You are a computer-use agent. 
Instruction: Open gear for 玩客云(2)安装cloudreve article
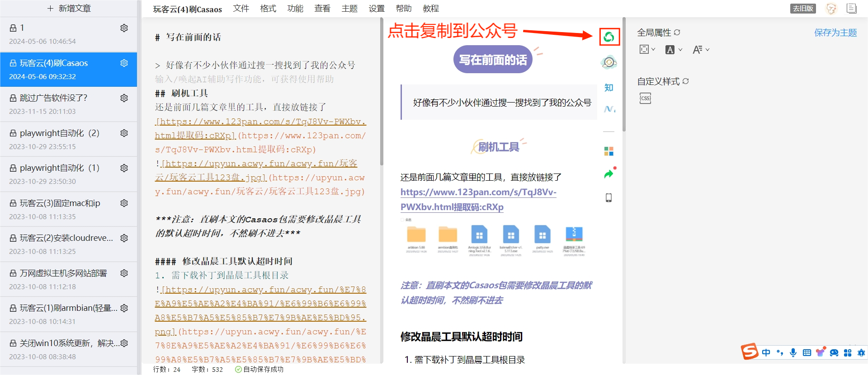click(x=124, y=238)
